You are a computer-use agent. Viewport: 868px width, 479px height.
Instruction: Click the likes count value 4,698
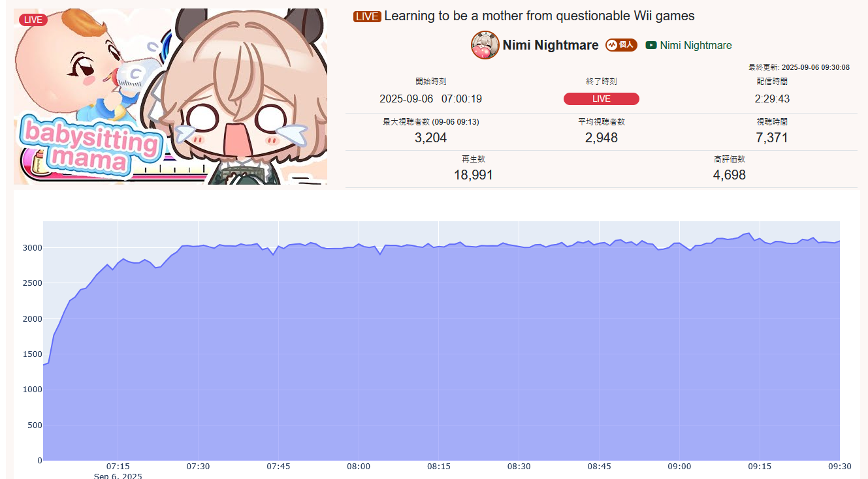(x=730, y=175)
